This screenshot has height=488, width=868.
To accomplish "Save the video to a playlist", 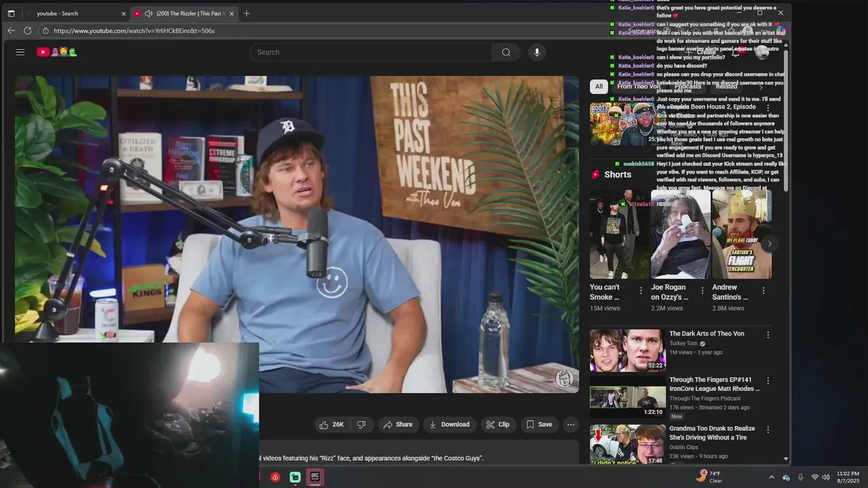I will point(539,424).
